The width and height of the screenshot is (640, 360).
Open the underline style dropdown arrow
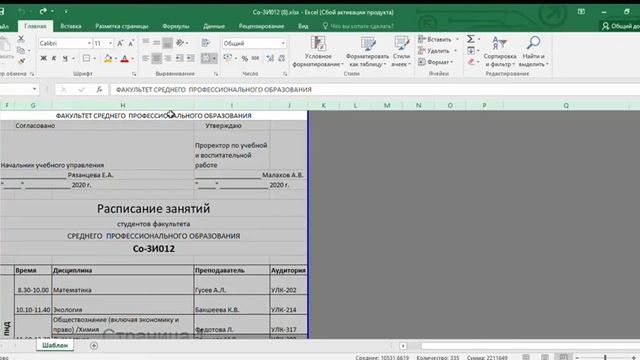[x=73, y=58]
